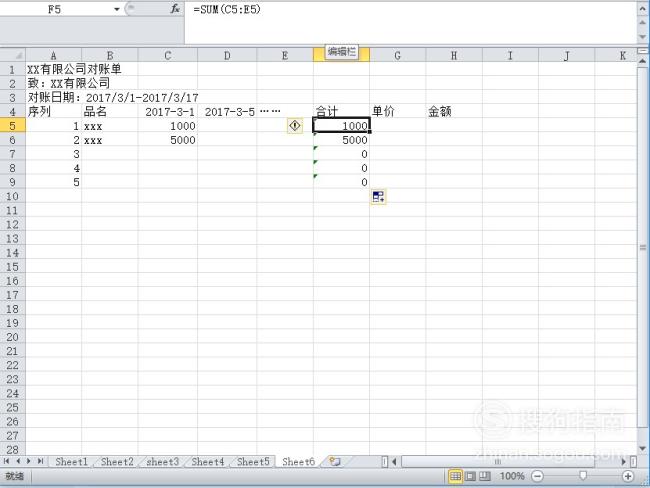Select cell C5 containing 1000
This screenshot has width=650, height=488.
(x=167, y=126)
